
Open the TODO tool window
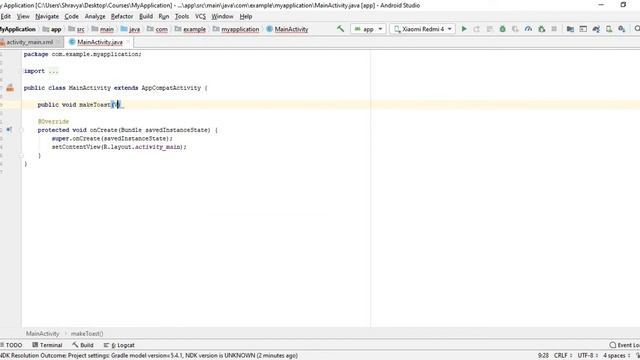(11, 345)
